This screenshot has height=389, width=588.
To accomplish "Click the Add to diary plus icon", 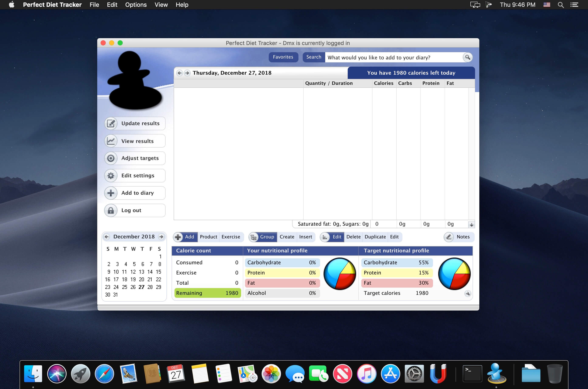I will click(x=111, y=193).
